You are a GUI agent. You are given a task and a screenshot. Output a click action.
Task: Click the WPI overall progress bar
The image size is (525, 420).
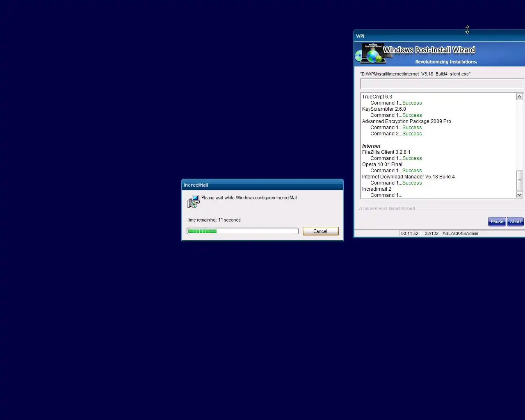[x=442, y=84]
